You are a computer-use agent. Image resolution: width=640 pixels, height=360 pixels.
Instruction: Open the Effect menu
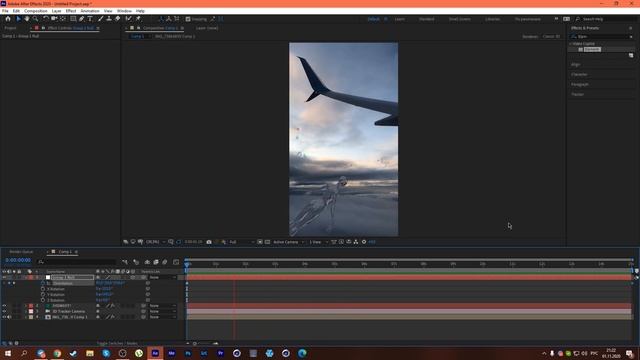point(71,11)
